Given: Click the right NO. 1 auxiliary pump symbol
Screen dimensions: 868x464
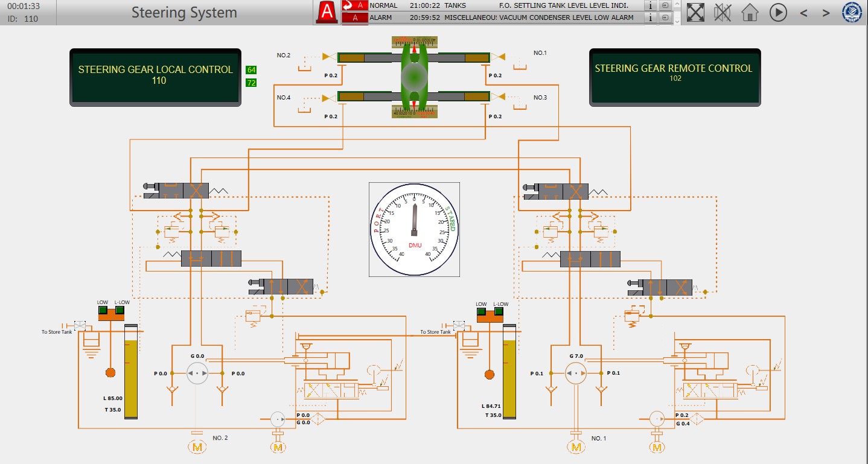Looking at the screenshot, I should coord(657,419).
